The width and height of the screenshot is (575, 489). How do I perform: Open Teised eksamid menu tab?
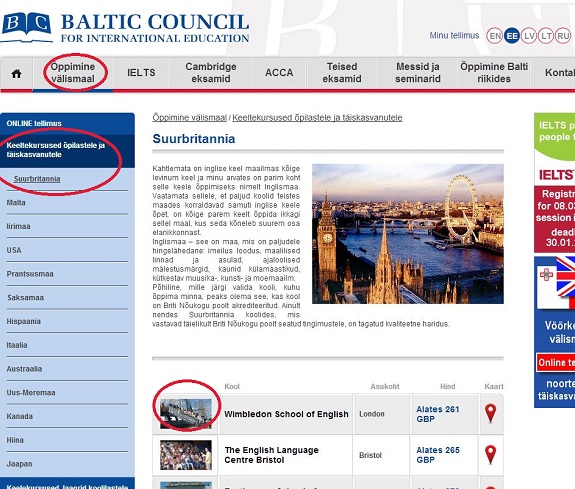click(342, 73)
